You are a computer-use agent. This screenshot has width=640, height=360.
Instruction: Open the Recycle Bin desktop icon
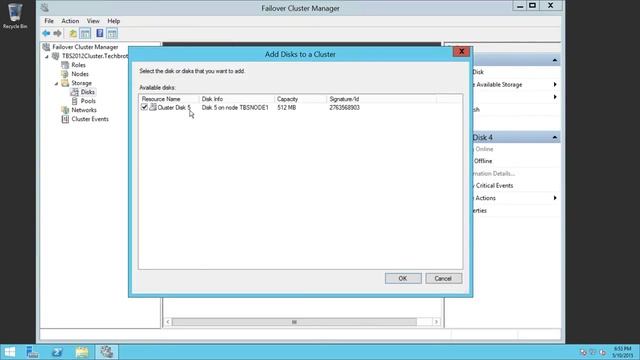click(x=15, y=16)
